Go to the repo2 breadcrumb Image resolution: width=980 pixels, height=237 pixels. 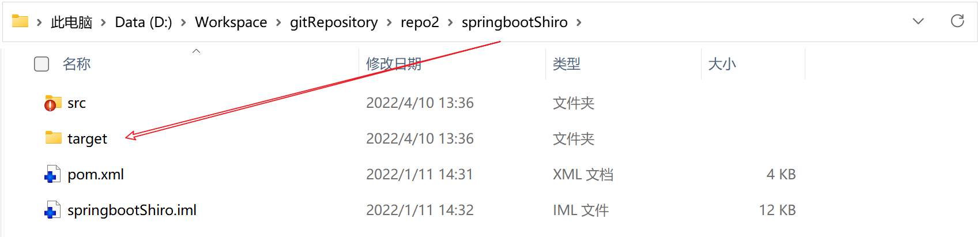point(420,22)
